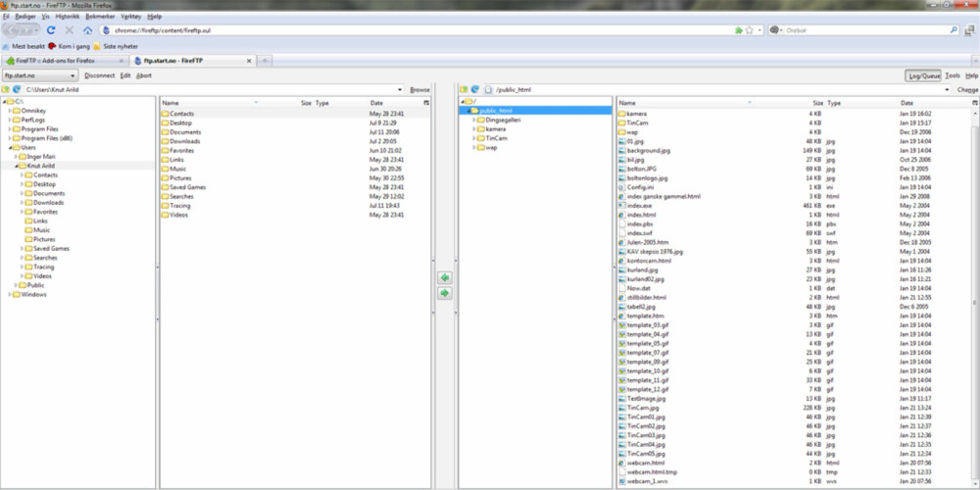Screen dimensions: 980x490
Task: Close the ftp.start.no FireFTP tab
Action: tap(249, 61)
